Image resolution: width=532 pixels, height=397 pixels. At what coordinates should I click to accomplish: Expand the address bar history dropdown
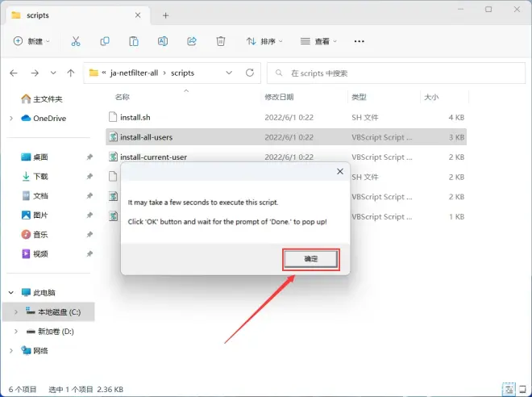coord(229,73)
